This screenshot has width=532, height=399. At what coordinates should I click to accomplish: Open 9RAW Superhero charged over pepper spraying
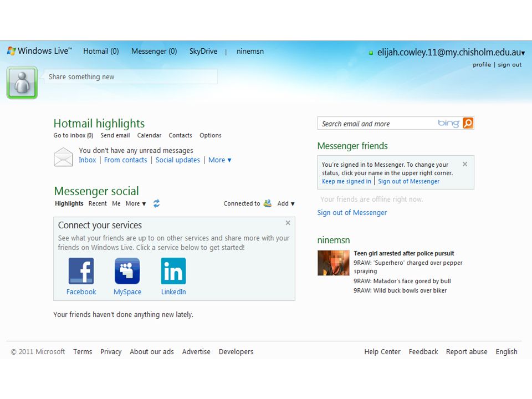408,267
